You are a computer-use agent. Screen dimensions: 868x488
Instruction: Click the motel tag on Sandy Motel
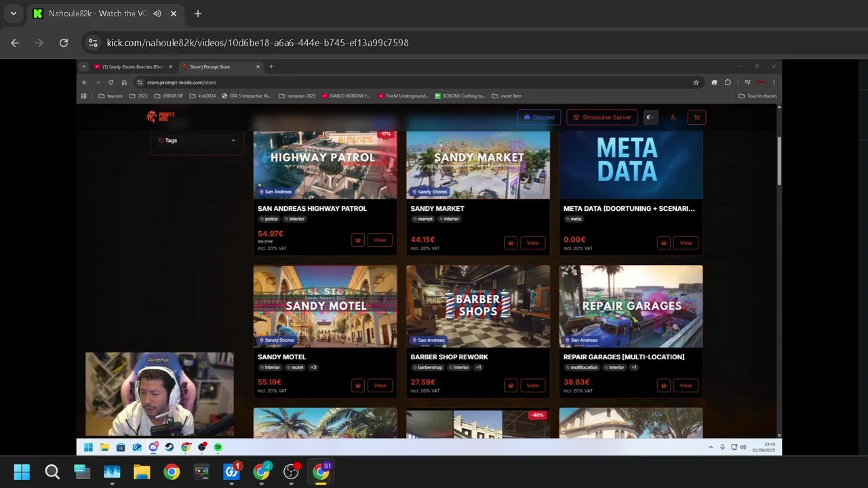295,367
